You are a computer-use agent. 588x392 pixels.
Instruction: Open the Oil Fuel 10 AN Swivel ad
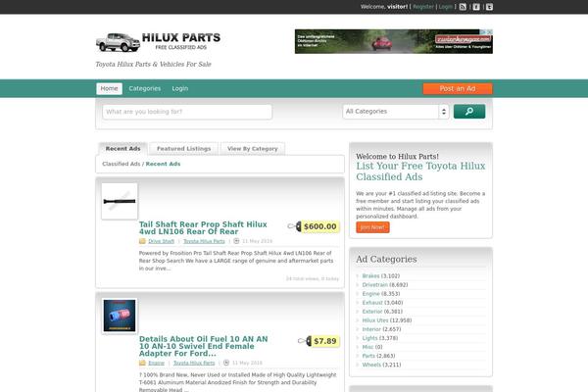pyautogui.click(x=204, y=346)
